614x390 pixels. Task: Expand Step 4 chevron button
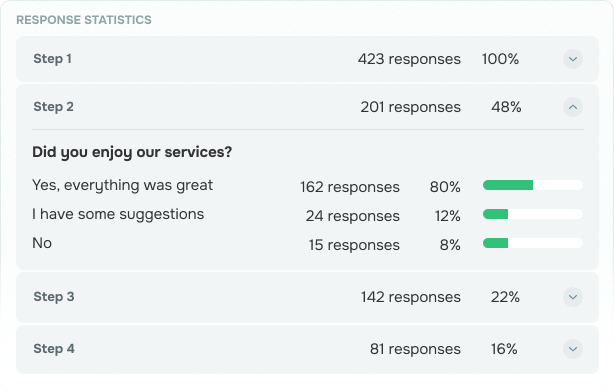point(572,349)
